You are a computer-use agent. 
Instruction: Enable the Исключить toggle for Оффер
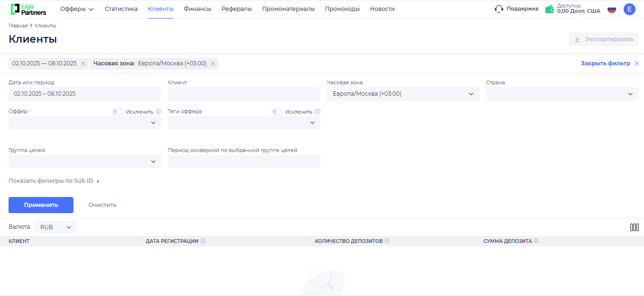pos(117,111)
